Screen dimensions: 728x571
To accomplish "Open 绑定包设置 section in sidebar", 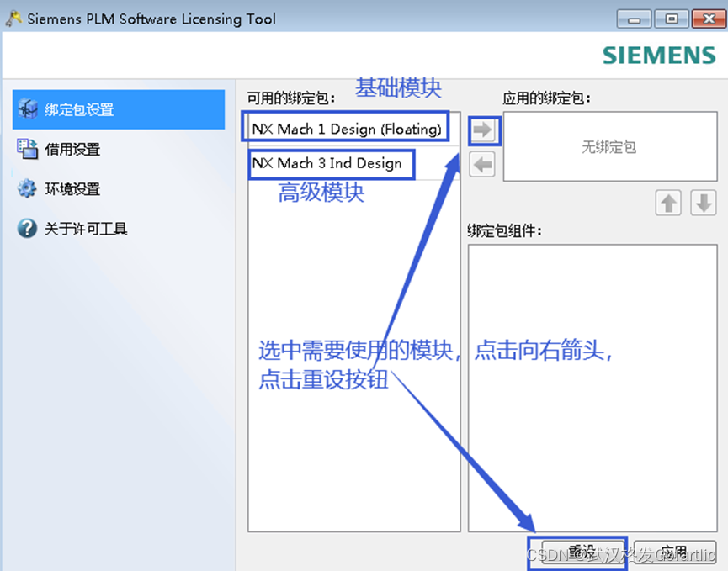I will (x=119, y=109).
